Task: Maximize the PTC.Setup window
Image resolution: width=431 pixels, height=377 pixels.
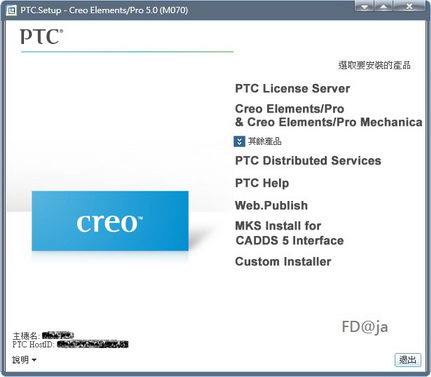Action: point(384,6)
